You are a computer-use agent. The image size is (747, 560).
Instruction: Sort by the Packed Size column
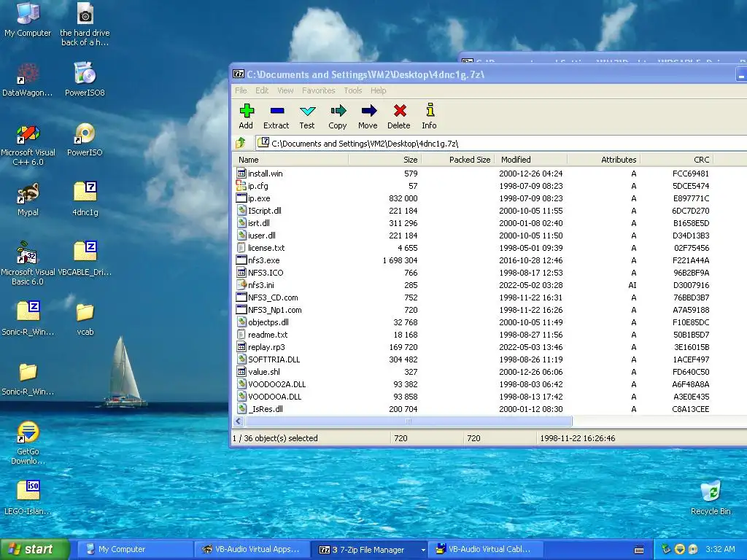(x=458, y=160)
